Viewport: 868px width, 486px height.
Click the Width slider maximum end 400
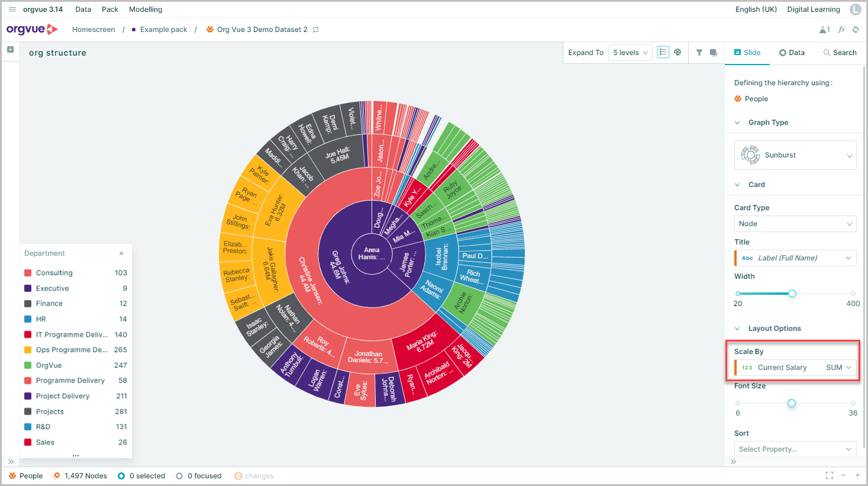point(853,294)
